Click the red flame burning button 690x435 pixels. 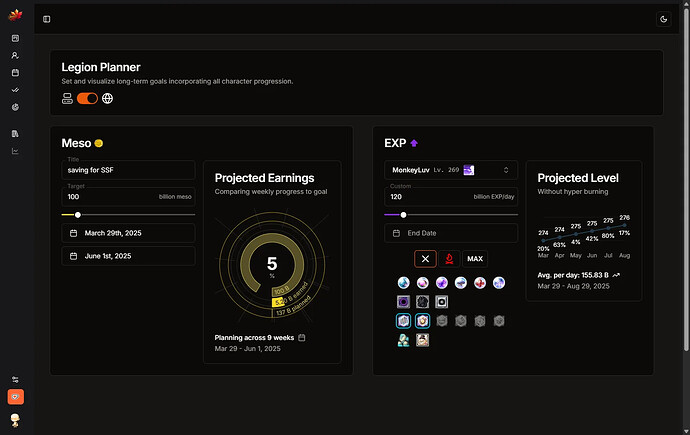[x=450, y=258]
